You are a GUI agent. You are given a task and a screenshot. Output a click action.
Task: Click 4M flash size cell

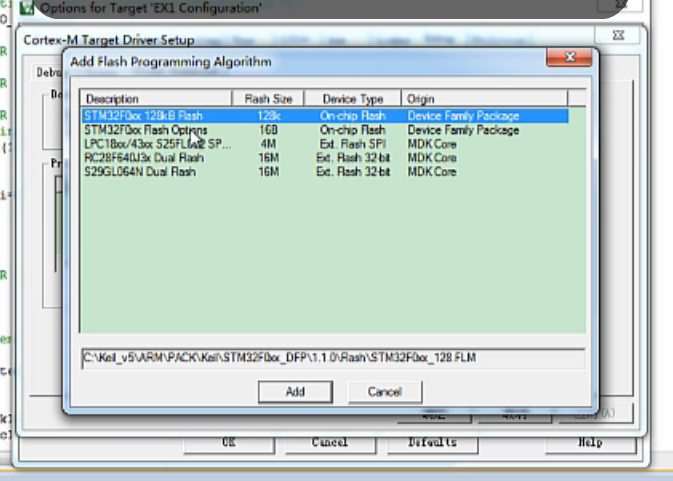click(x=268, y=144)
